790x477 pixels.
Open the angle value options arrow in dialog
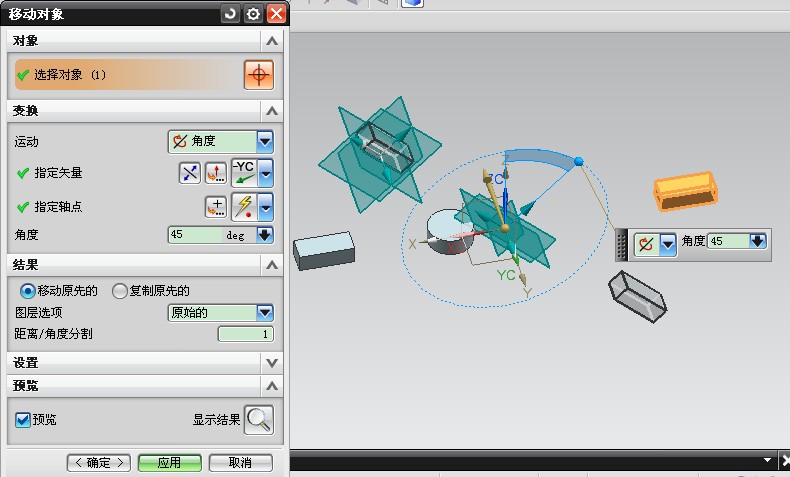(265, 235)
